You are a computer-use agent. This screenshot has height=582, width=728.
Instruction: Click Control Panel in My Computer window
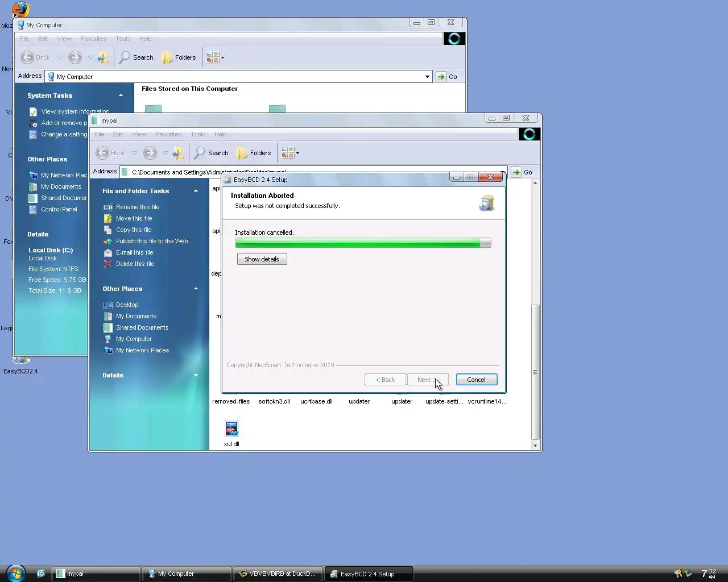59,209
